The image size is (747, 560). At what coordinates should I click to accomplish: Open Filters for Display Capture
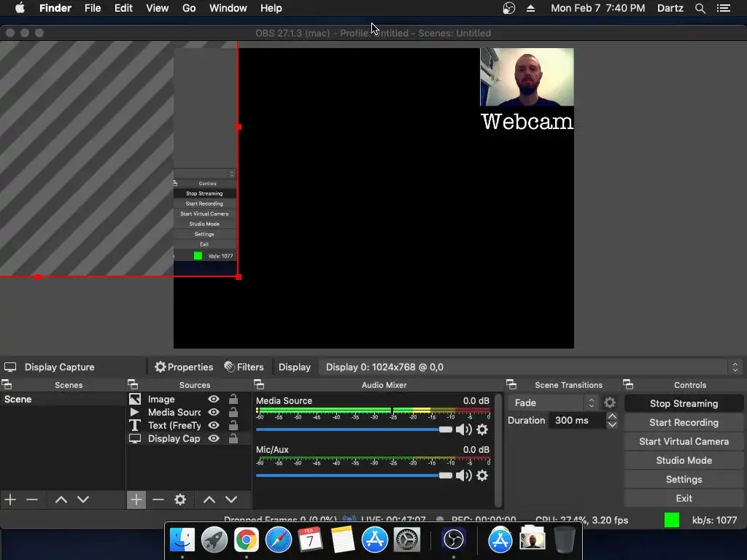click(x=244, y=367)
